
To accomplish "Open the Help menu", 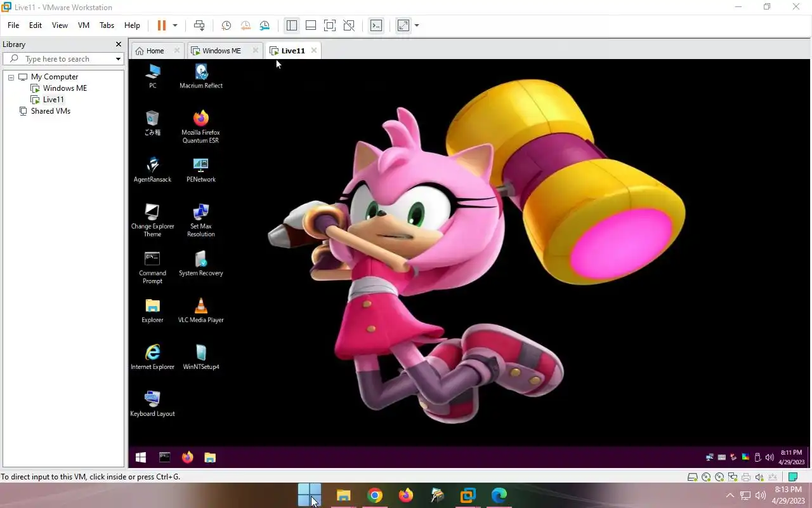I will pyautogui.click(x=132, y=25).
